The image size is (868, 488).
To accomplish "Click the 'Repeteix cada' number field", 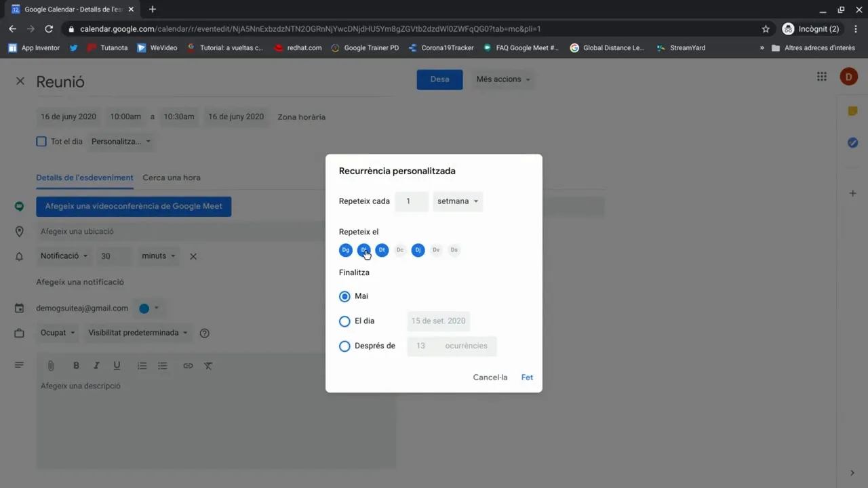I will tap(411, 201).
